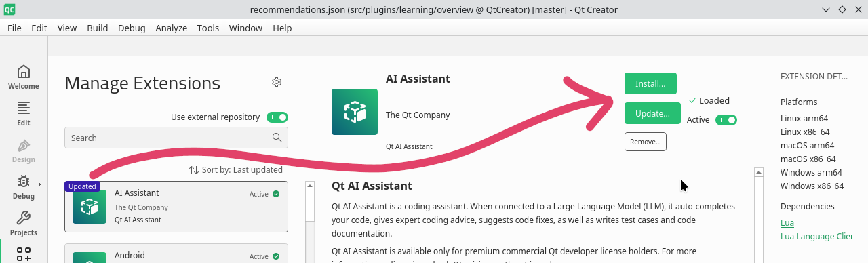The width and height of the screenshot is (868, 263).
Task: Open the Analyze menu
Action: (171, 28)
